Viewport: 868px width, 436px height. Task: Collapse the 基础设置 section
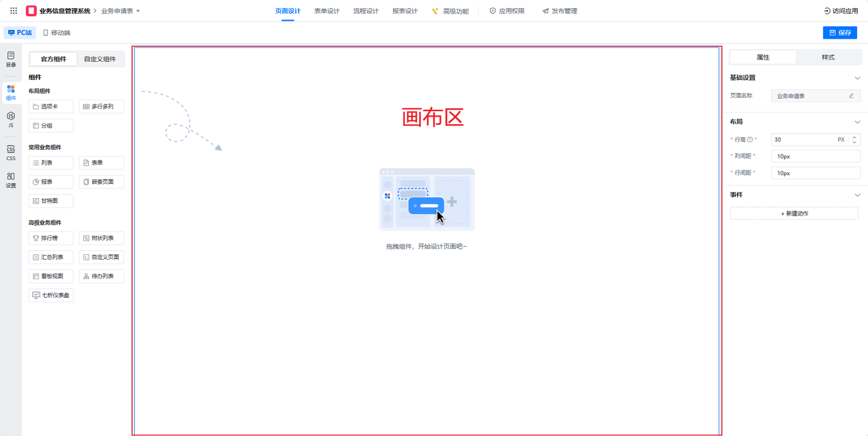pos(857,78)
